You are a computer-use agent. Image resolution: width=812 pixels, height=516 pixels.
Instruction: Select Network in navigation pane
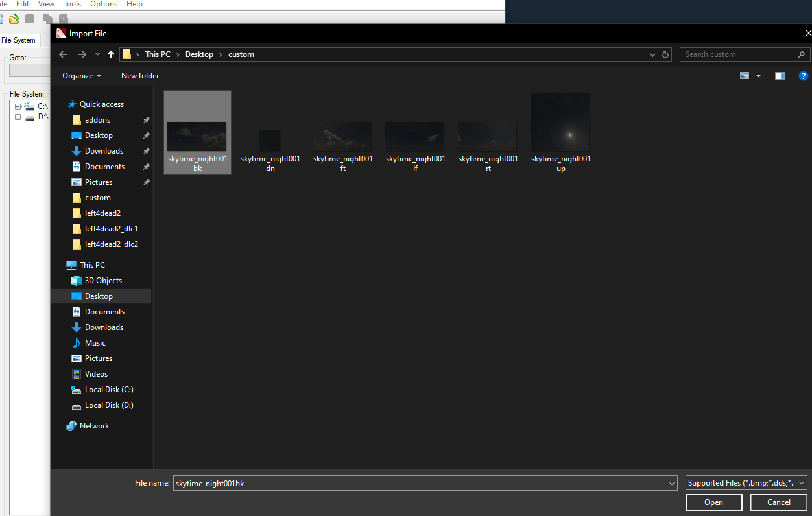point(94,426)
